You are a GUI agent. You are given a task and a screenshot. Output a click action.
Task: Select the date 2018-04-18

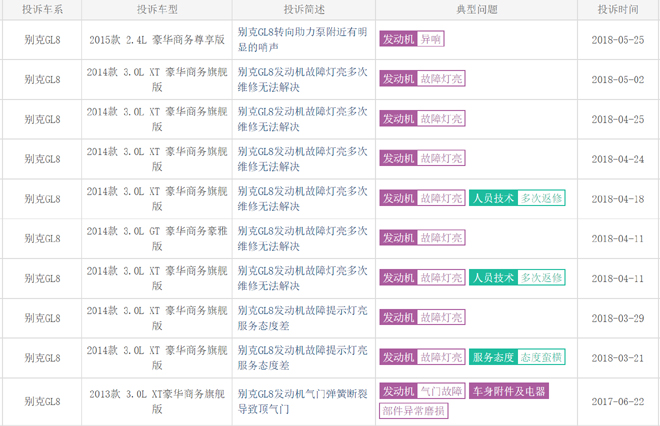tap(618, 199)
